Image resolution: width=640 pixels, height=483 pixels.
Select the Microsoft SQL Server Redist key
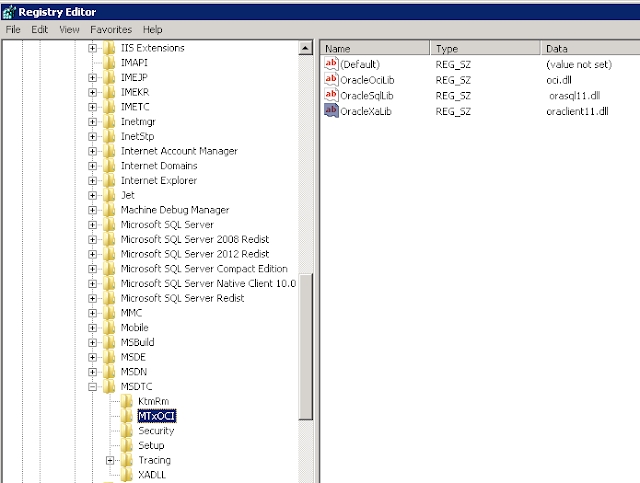click(182, 298)
